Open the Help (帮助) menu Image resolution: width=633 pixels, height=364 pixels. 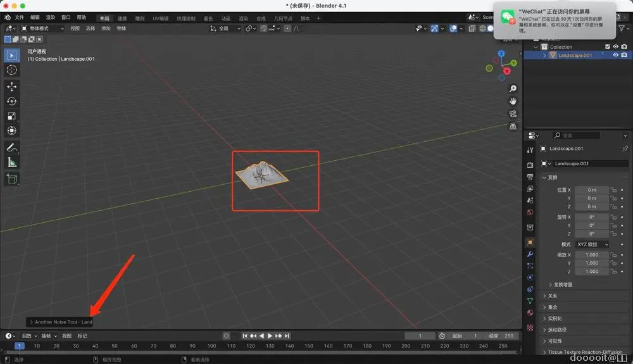pos(82,17)
